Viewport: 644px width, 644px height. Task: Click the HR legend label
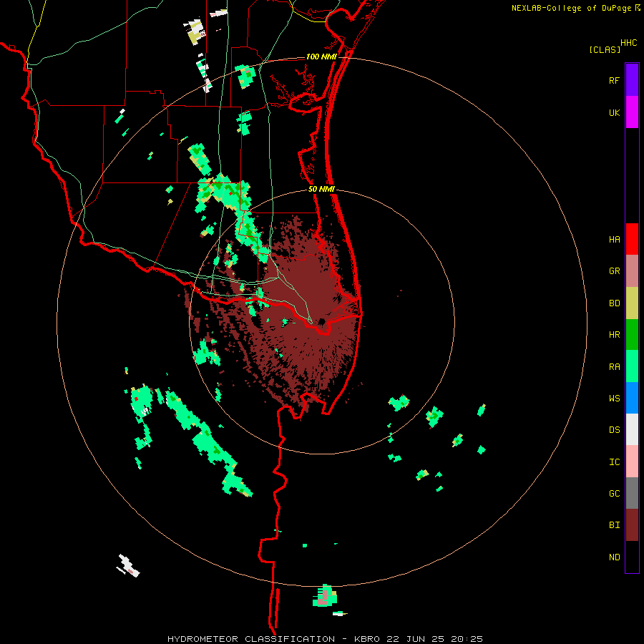(614, 335)
